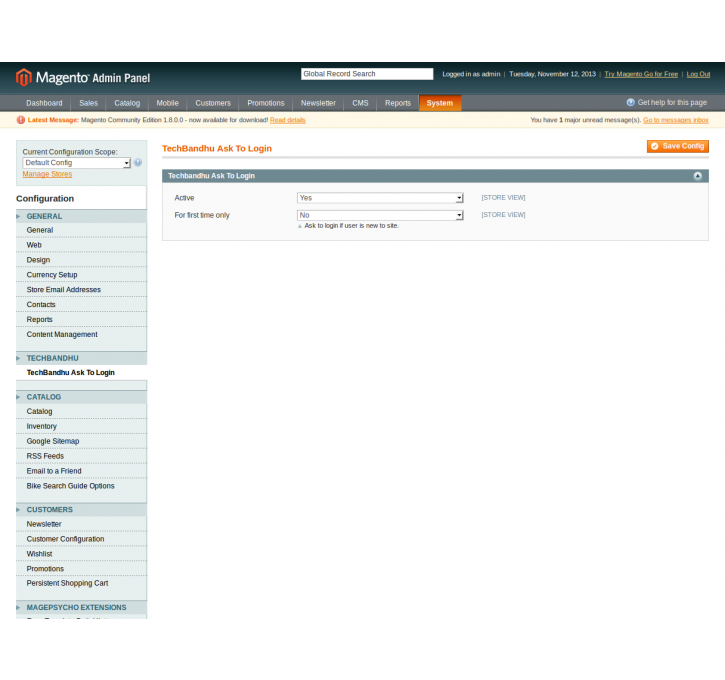Screen dimensions: 725x680
Task: Open Newsletter item in sidebar
Action: pos(81,524)
